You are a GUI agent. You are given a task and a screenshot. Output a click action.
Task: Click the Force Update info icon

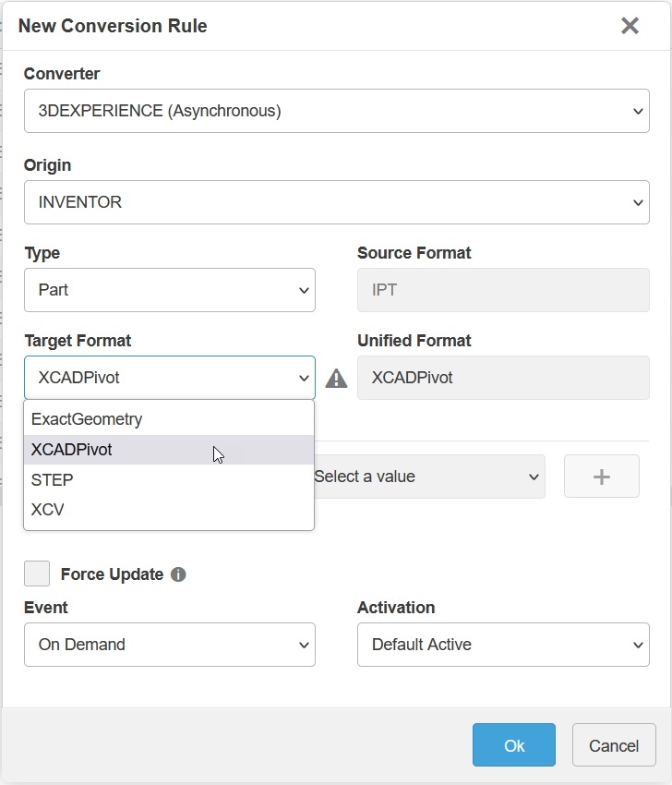click(178, 574)
